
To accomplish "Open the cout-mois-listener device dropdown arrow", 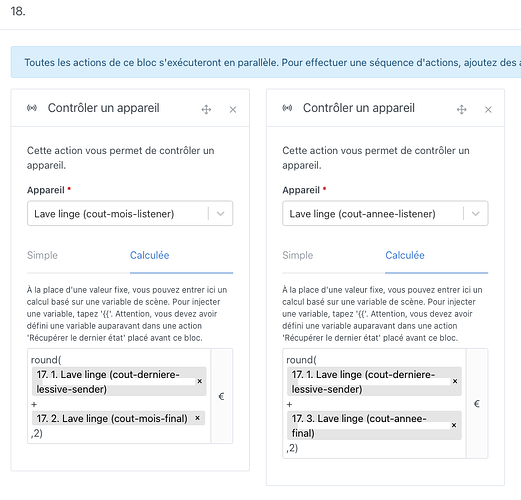I will 221,214.
